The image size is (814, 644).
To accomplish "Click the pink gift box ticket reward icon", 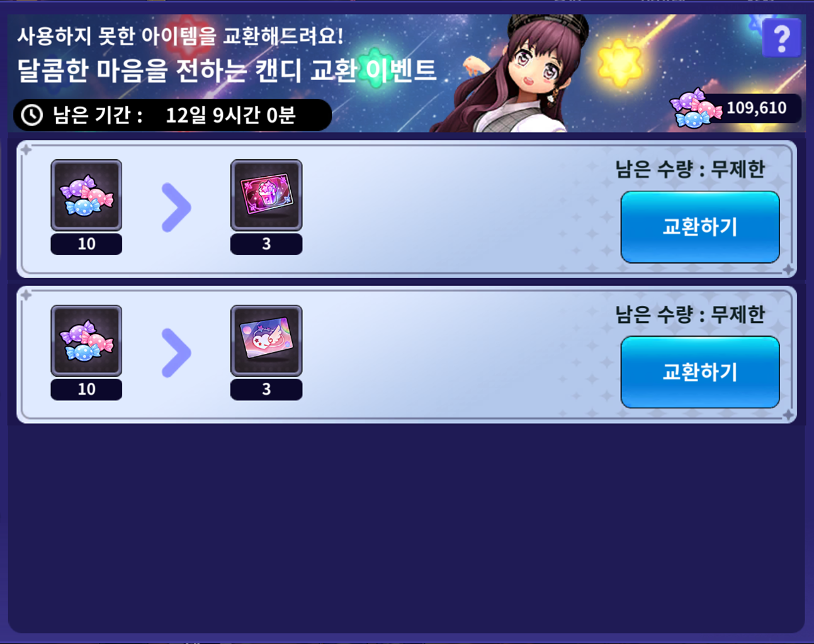I will [266, 195].
